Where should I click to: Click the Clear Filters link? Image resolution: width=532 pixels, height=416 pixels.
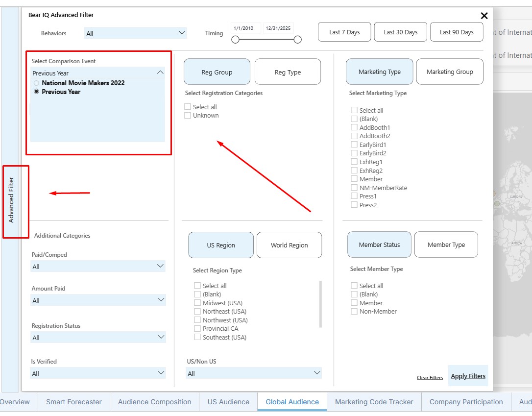pos(430,377)
